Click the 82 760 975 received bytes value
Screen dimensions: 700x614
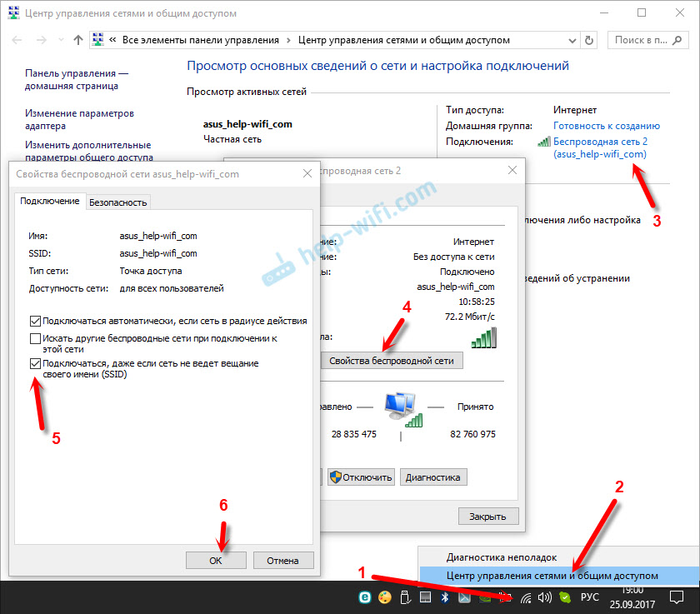click(472, 434)
